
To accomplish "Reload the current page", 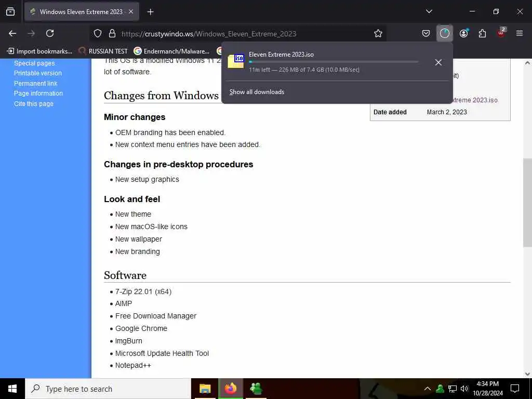I will (x=50, y=33).
